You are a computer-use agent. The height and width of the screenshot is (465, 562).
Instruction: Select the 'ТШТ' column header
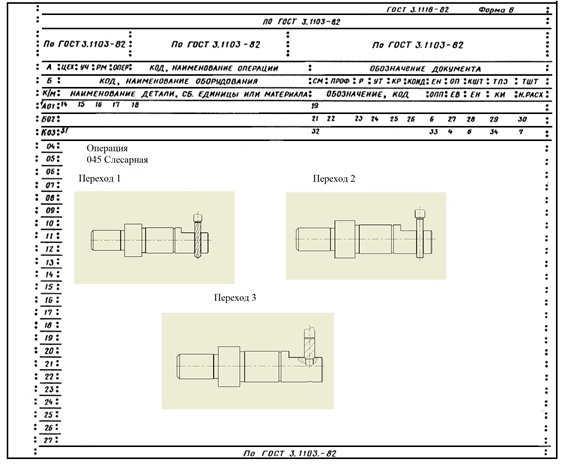tap(530, 82)
